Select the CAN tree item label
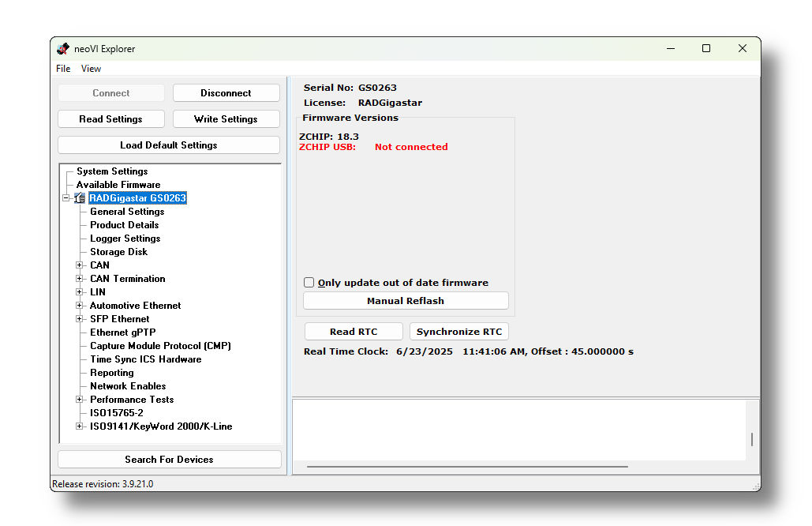This screenshot has height=526, width=812. pos(99,265)
